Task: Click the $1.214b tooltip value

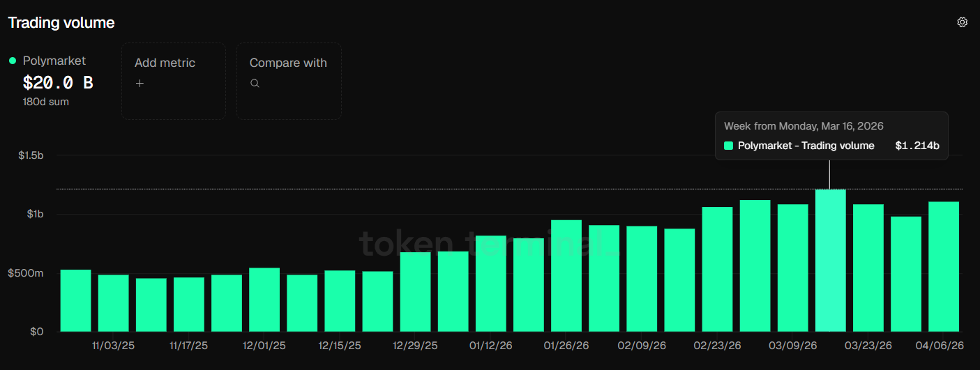Action: (x=917, y=146)
